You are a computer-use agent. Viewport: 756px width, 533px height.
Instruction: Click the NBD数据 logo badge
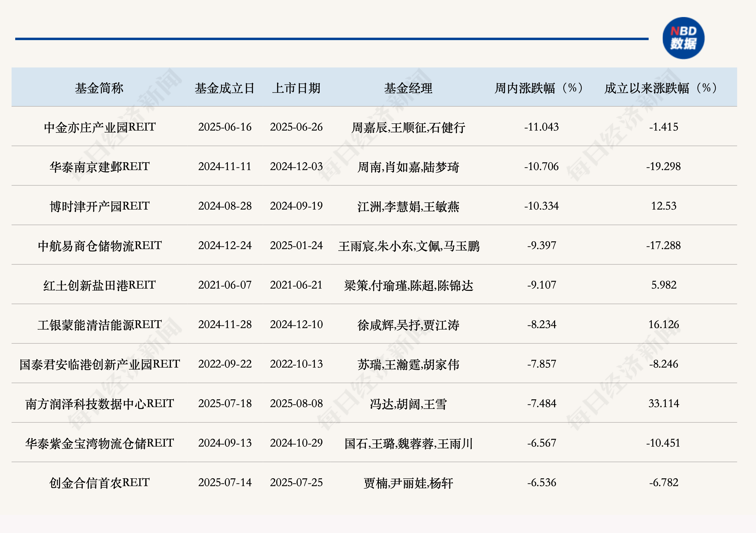click(x=683, y=38)
